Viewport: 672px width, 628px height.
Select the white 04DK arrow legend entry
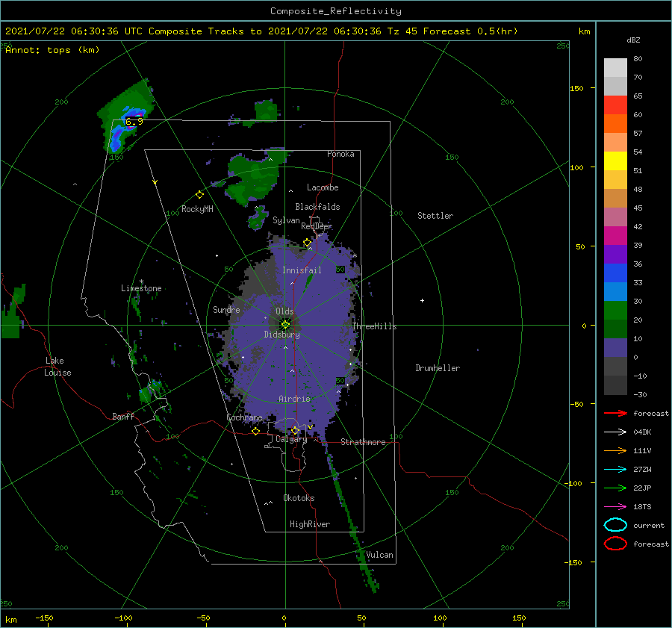(x=615, y=432)
